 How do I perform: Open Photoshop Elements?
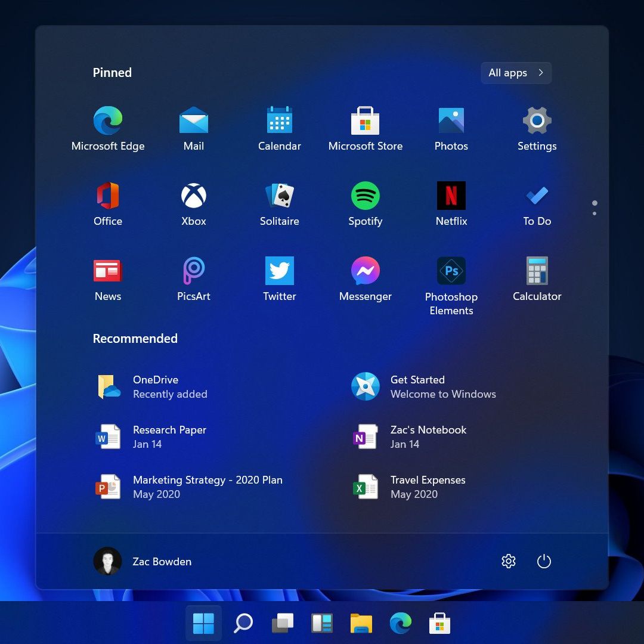pos(451,272)
